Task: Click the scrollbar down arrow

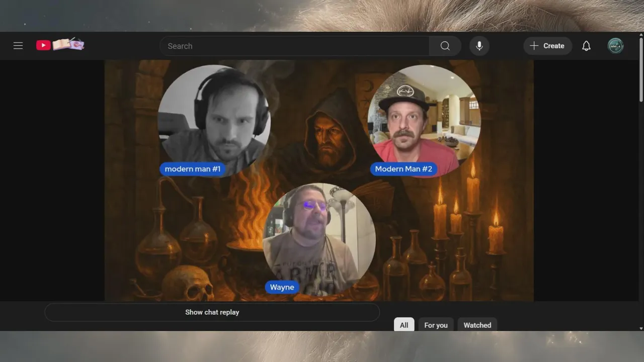Action: [640, 328]
